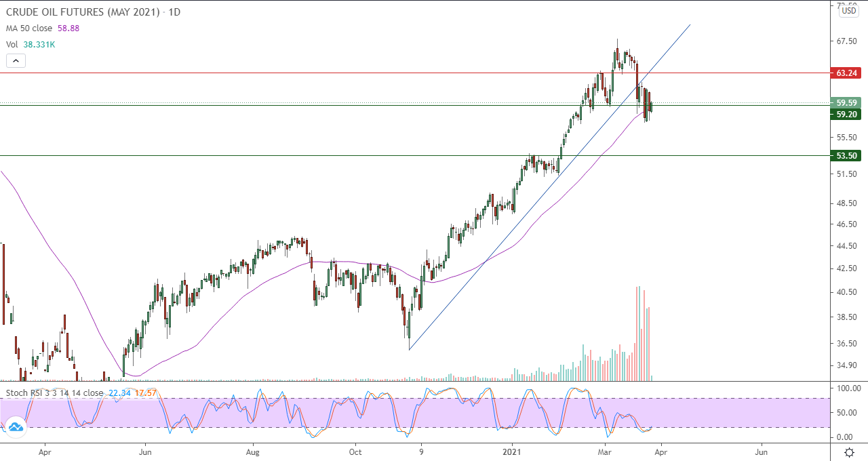Click the 50.00 Stoch RSI axis value
Screen dimensions: 868x461
click(x=848, y=413)
